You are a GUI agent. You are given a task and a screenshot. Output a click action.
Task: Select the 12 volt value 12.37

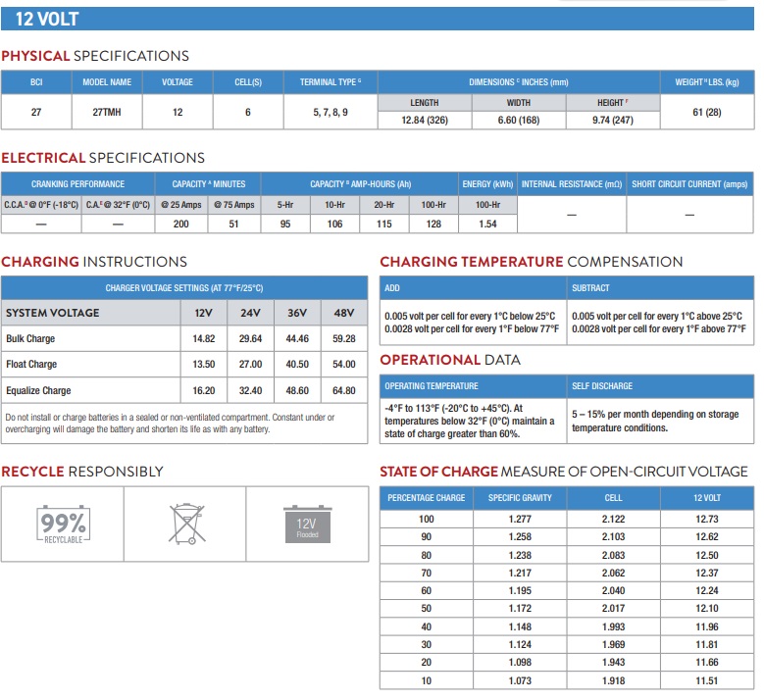pos(706,573)
